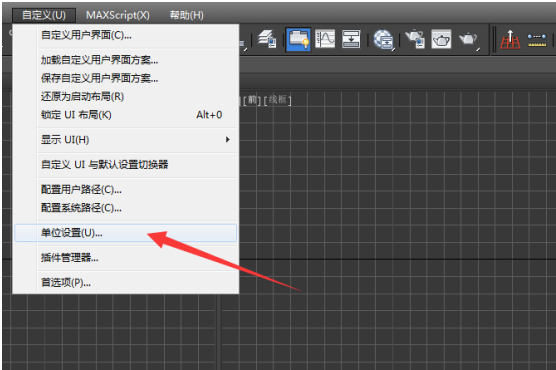Open the [前] viewport view label menu
Image resolution: width=556 pixels, height=370 pixels.
(x=252, y=100)
